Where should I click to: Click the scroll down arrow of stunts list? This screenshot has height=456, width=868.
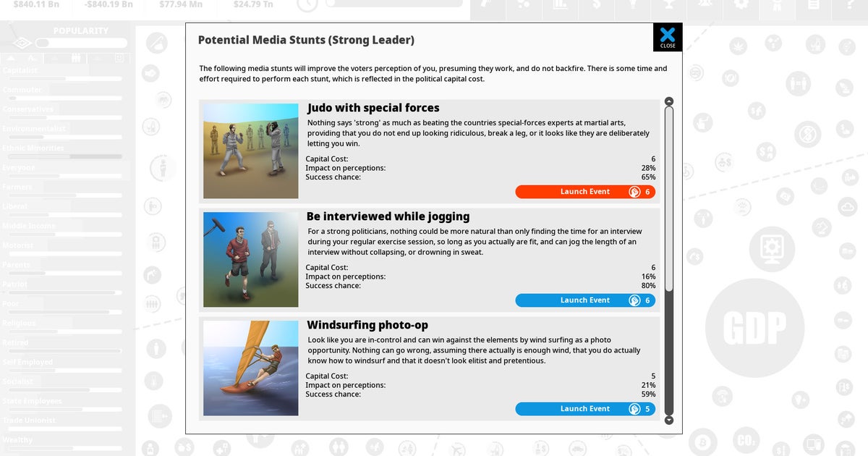pyautogui.click(x=669, y=420)
